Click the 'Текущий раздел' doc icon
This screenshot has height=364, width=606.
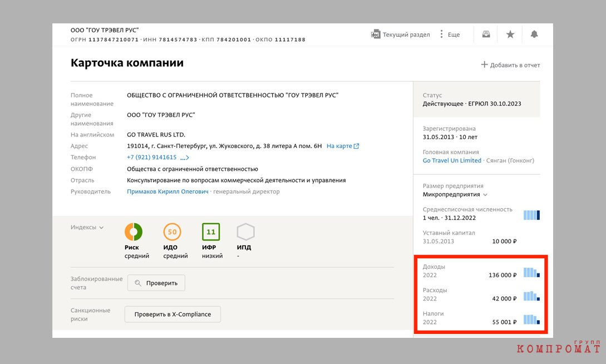[x=376, y=35]
